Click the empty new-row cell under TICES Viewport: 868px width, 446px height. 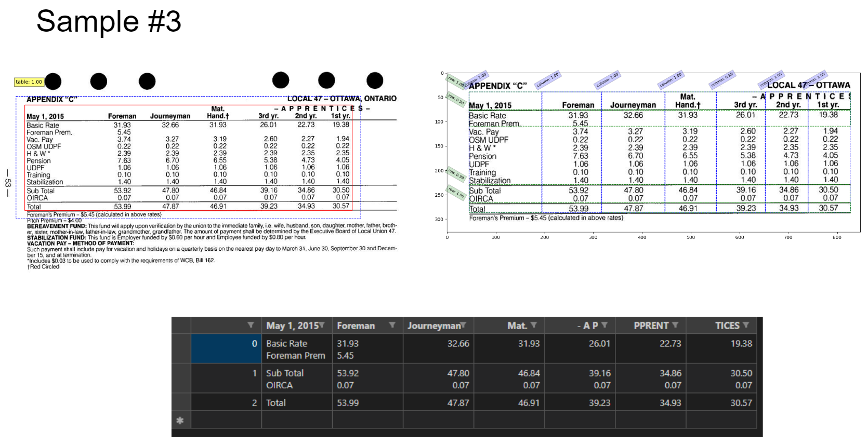coord(721,420)
